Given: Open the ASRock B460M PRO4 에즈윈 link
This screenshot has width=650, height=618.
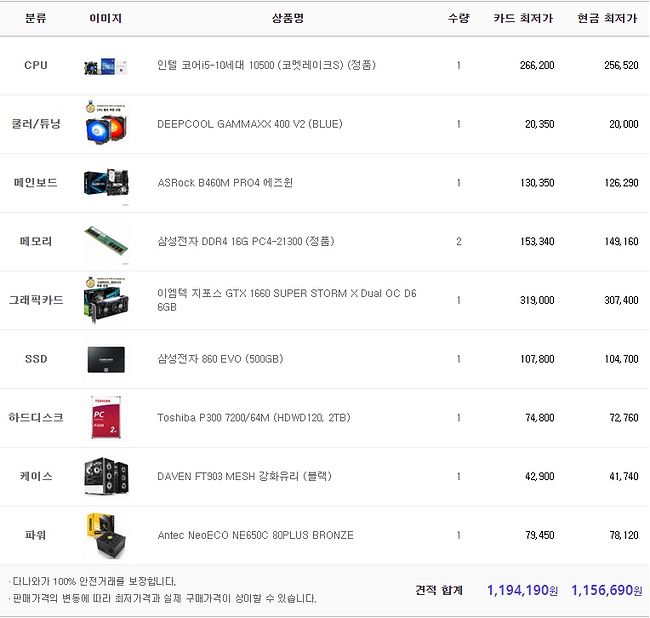Looking at the screenshot, I should click(x=225, y=183).
